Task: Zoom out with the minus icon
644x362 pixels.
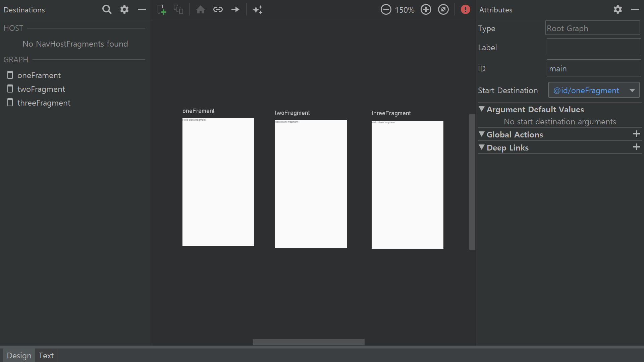Action: (386, 9)
